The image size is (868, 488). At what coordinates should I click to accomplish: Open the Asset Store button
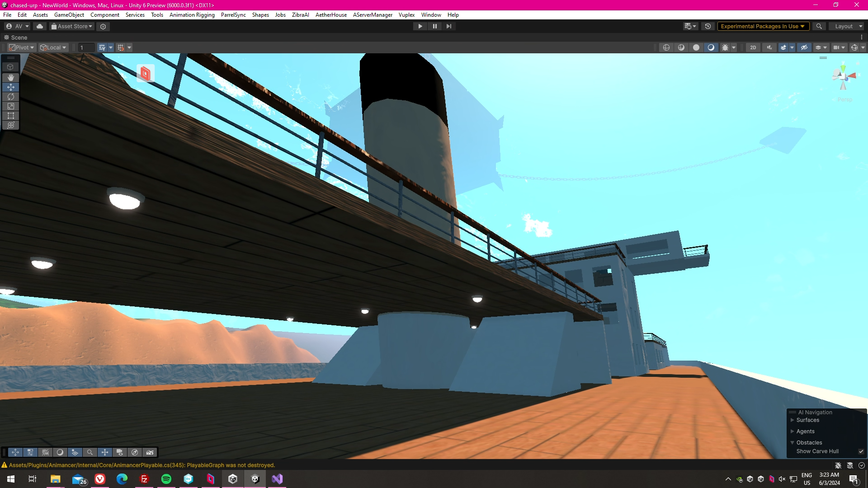[72, 26]
